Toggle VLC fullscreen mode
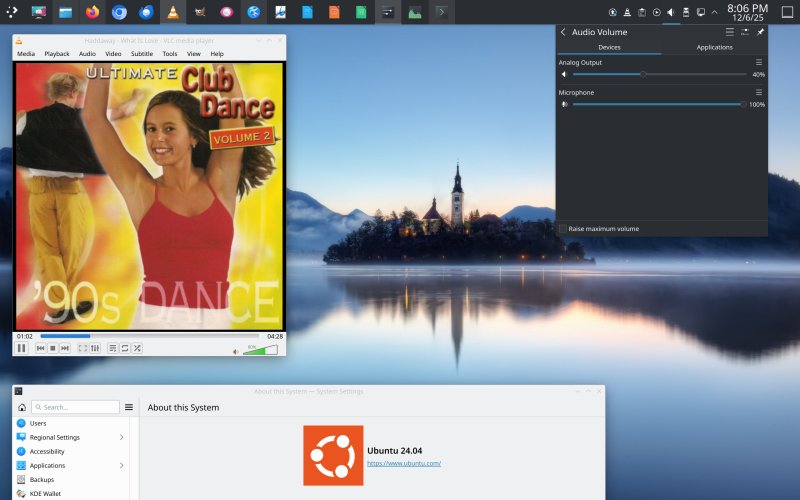800x500 pixels. (83, 348)
